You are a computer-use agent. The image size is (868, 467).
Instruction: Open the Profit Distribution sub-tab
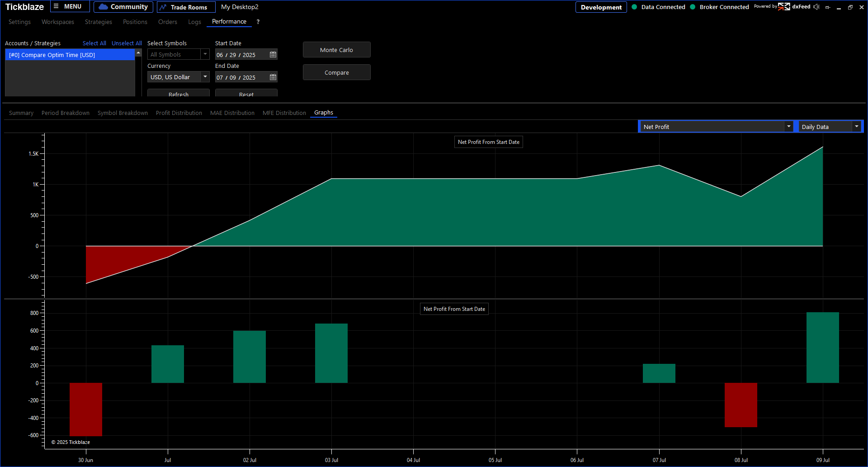pos(179,113)
